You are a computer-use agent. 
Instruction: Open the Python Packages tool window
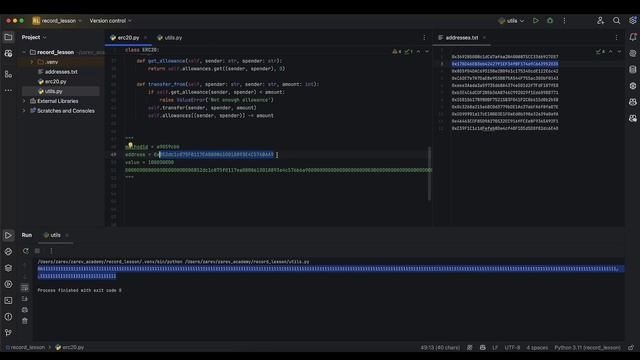8,268
